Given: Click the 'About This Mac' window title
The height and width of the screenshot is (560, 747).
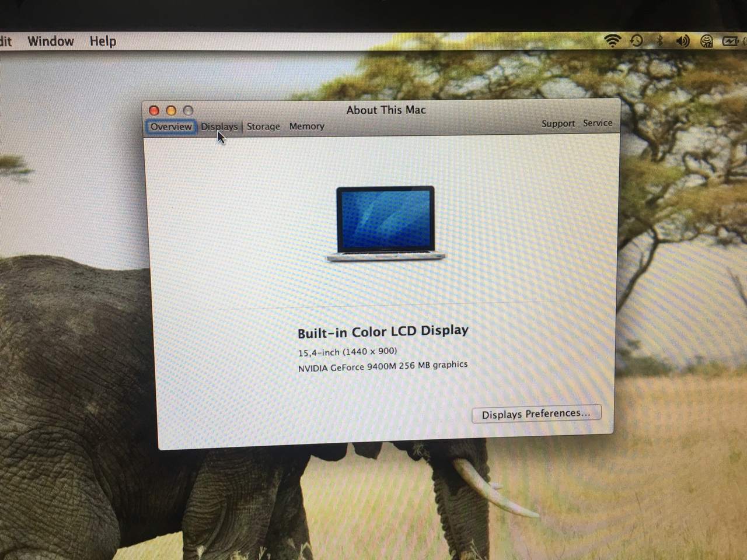Looking at the screenshot, I should (x=386, y=110).
